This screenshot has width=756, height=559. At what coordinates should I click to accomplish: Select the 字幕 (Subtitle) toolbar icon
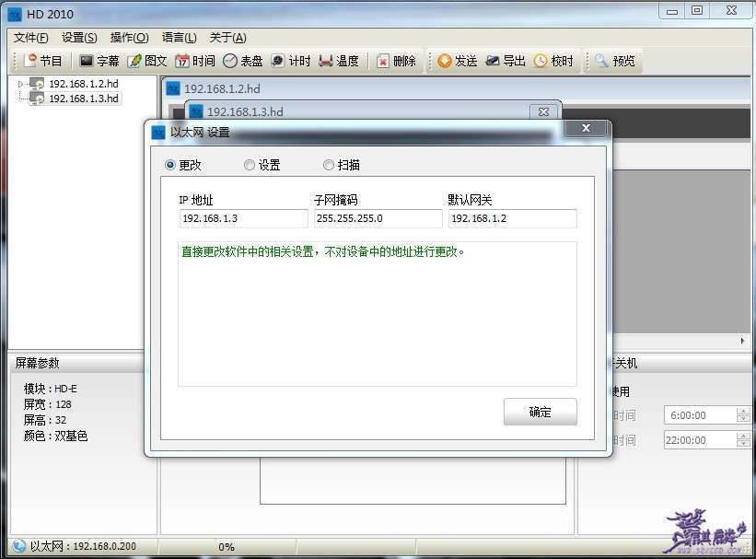[x=87, y=61]
